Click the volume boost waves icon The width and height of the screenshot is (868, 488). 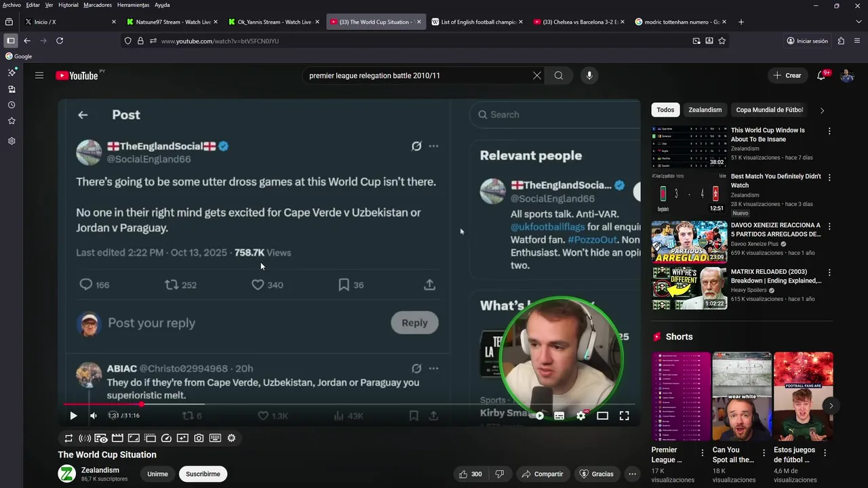coord(85,438)
